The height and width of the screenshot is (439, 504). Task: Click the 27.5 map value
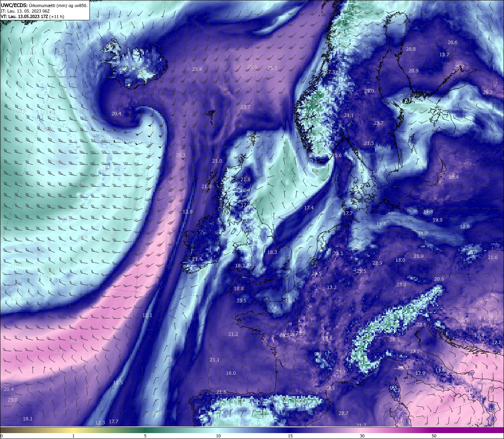(x=330, y=388)
